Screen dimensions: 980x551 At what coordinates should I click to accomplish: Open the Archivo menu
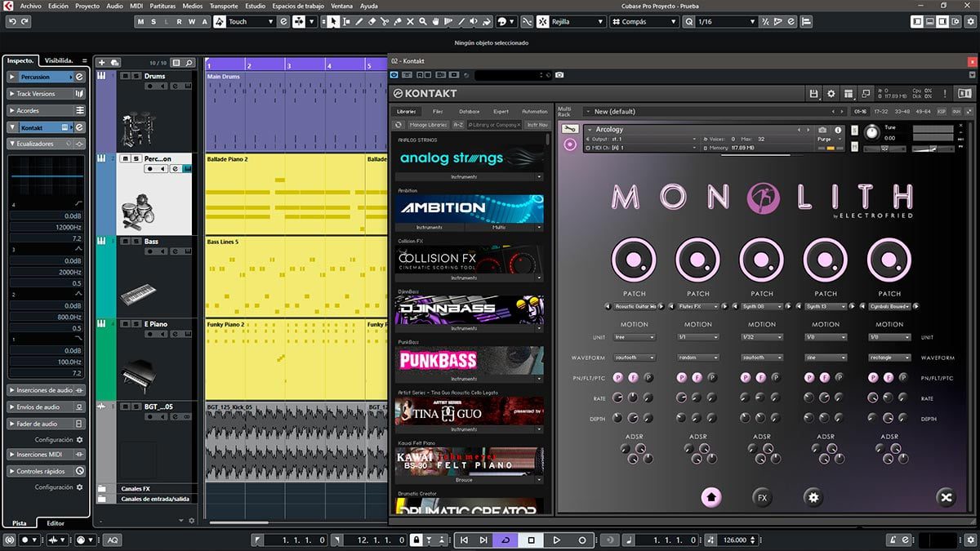pos(30,6)
